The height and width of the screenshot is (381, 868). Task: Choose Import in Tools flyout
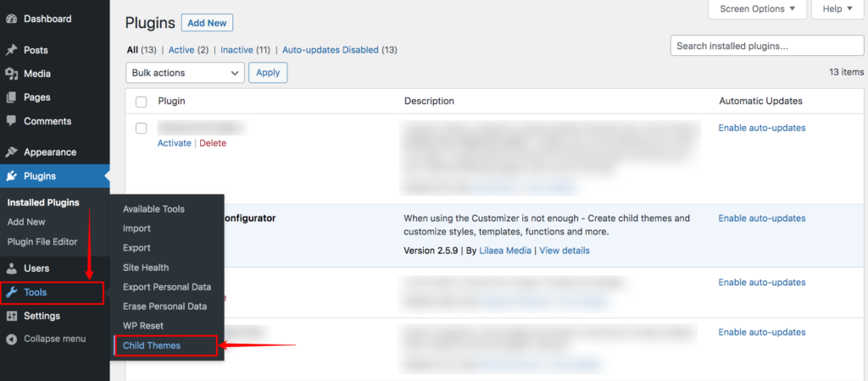click(x=136, y=229)
